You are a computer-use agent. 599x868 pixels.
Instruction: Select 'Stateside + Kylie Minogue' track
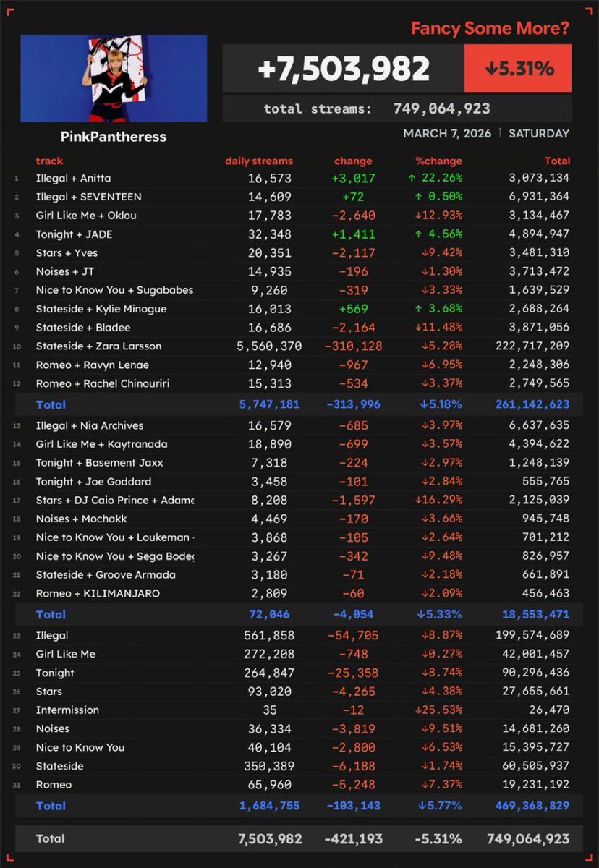click(x=101, y=309)
